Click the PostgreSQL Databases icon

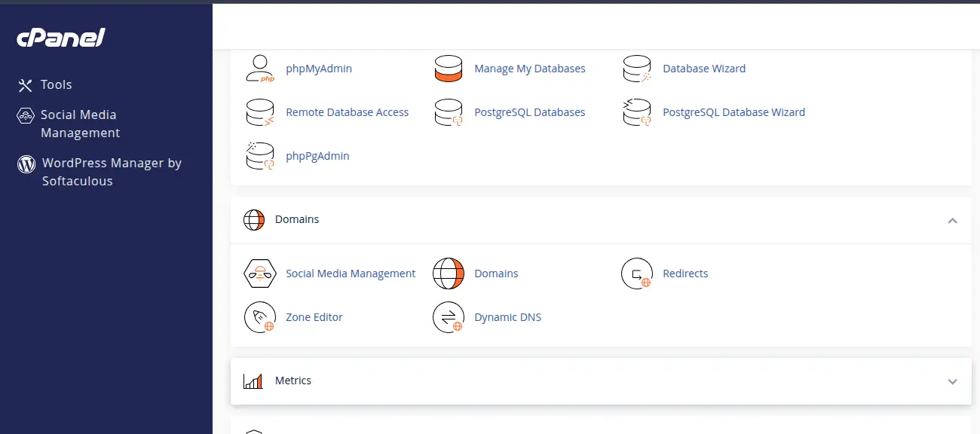pyautogui.click(x=449, y=112)
